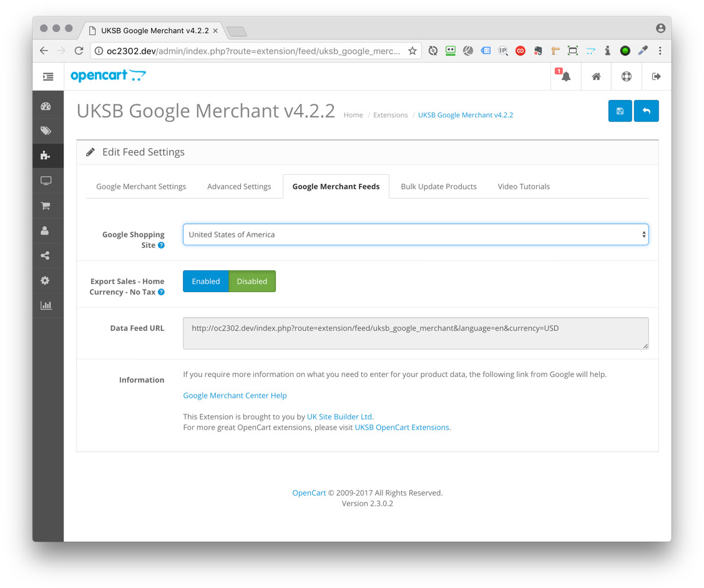The image size is (704, 588).
Task: Click the OpenCart logo
Action: point(108,76)
